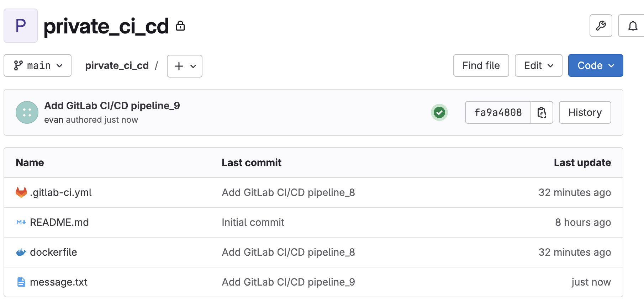Expand the plus add-file dropdown
644x303 pixels.
[185, 66]
